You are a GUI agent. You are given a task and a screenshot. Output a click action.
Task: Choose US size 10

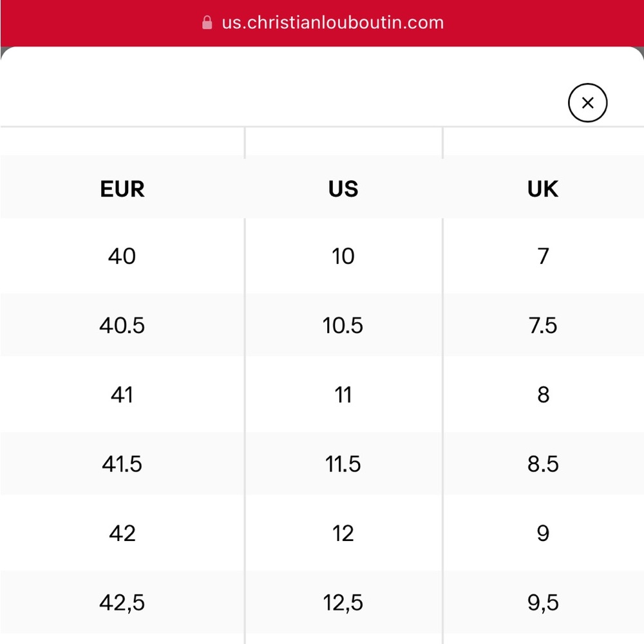click(343, 256)
